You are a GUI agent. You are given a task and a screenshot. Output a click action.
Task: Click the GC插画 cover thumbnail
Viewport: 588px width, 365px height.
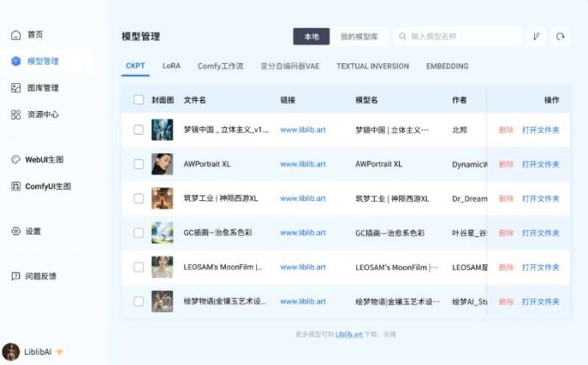(x=162, y=233)
